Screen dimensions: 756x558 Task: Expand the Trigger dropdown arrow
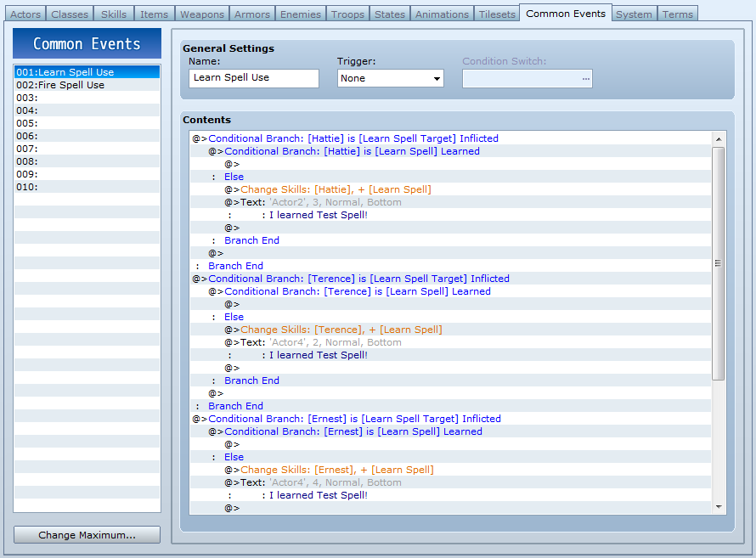(437, 78)
